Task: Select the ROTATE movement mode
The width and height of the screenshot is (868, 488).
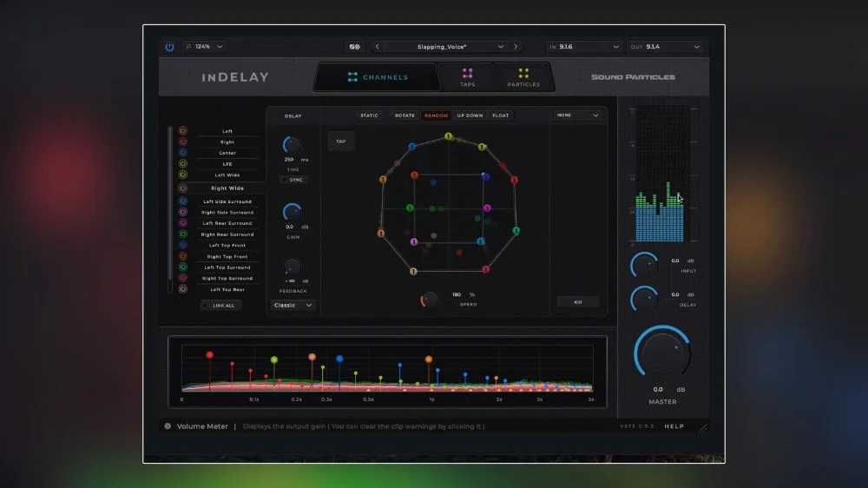Action: point(404,115)
